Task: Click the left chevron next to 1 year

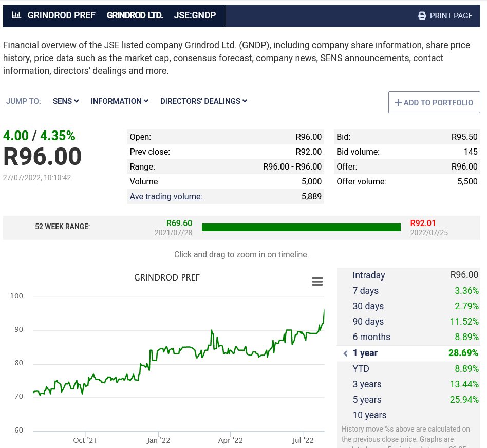Action: [x=345, y=353]
